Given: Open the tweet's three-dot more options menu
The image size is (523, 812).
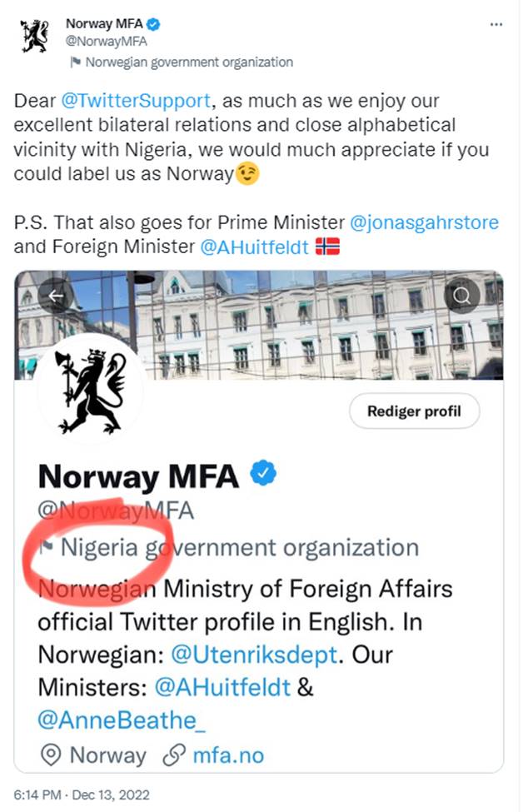Looking at the screenshot, I should coord(496,25).
